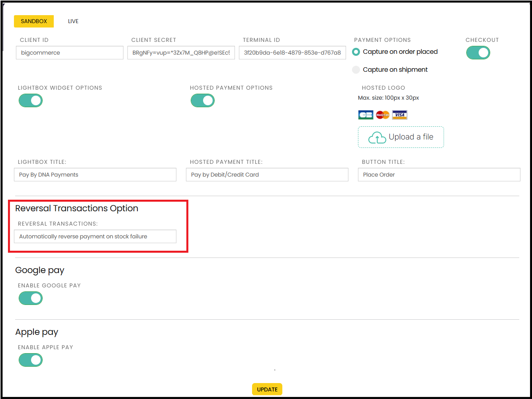This screenshot has width=532, height=399.
Task: Switch to the Sandbox tab
Action: 34,21
